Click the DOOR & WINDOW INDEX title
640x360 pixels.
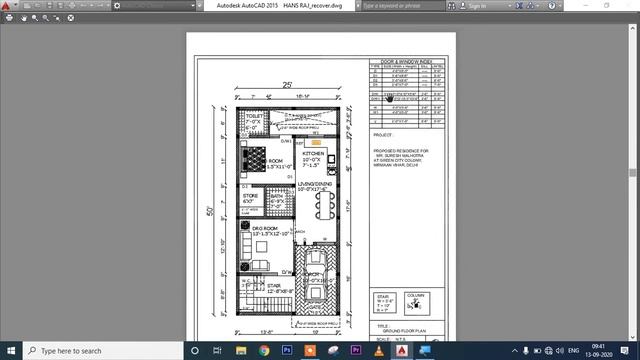tap(406, 62)
